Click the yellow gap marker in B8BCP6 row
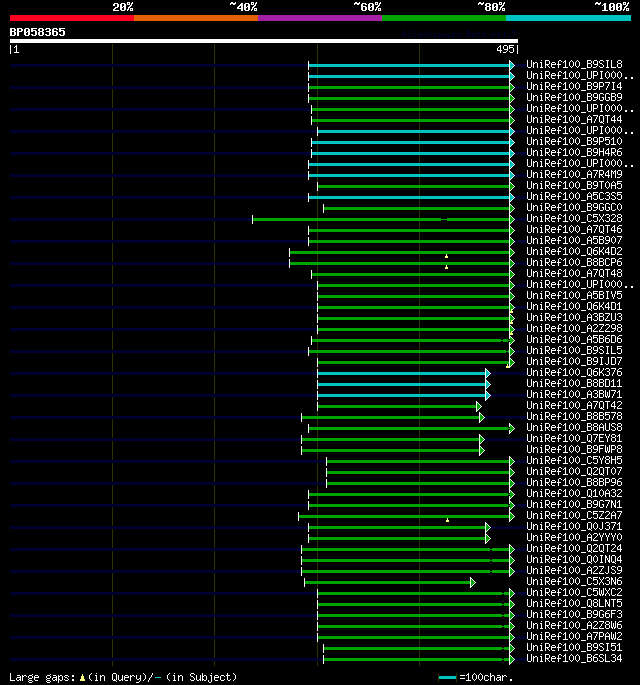The height and width of the screenshot is (685, 640). point(446,267)
